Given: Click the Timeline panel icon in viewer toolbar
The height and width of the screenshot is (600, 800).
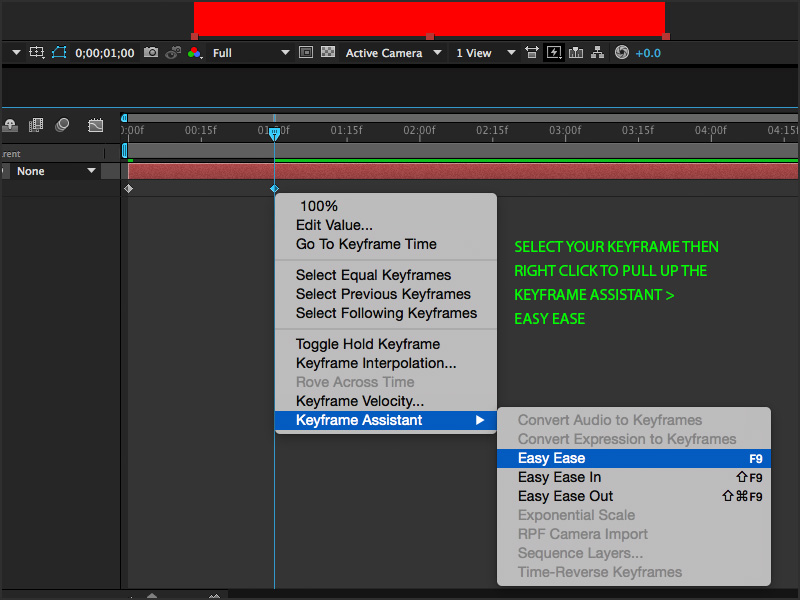Looking at the screenshot, I should tap(576, 53).
